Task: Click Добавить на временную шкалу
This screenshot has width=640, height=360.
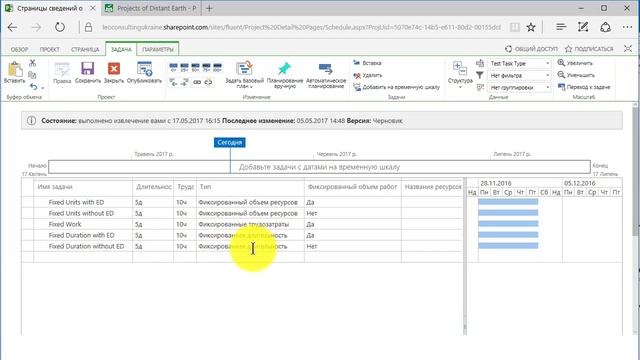Action: pos(396,87)
